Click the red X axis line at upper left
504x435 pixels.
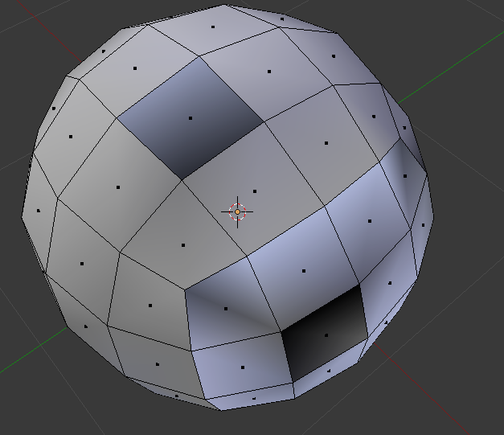[x=42, y=26]
